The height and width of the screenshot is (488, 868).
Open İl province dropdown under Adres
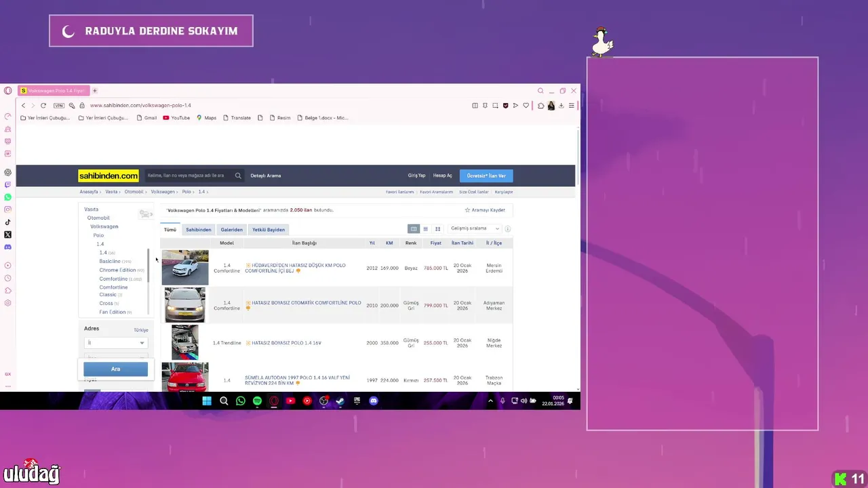[115, 343]
